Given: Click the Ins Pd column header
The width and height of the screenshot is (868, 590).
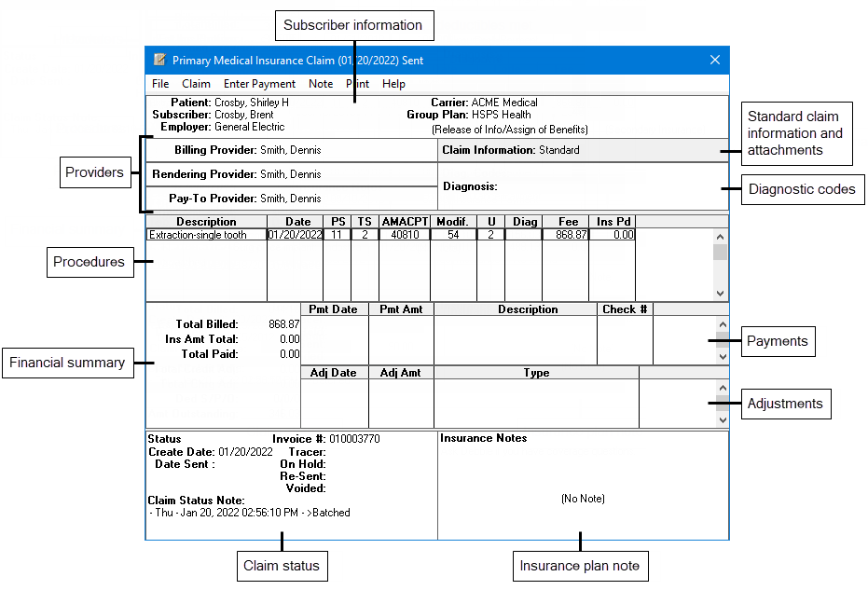Looking at the screenshot, I should click(x=611, y=221).
